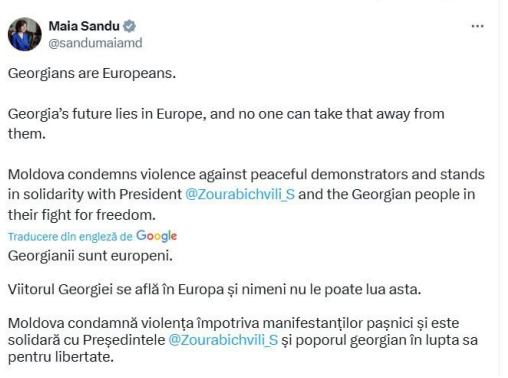Image resolution: width=508 pixels, height=378 pixels.
Task: Click the "their fight for freedom." line
Action: (82, 215)
